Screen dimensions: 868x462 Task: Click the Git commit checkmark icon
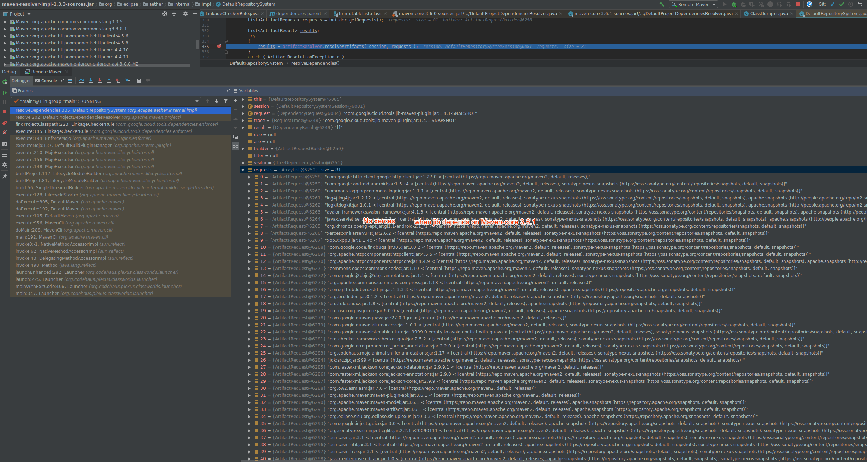click(842, 4)
